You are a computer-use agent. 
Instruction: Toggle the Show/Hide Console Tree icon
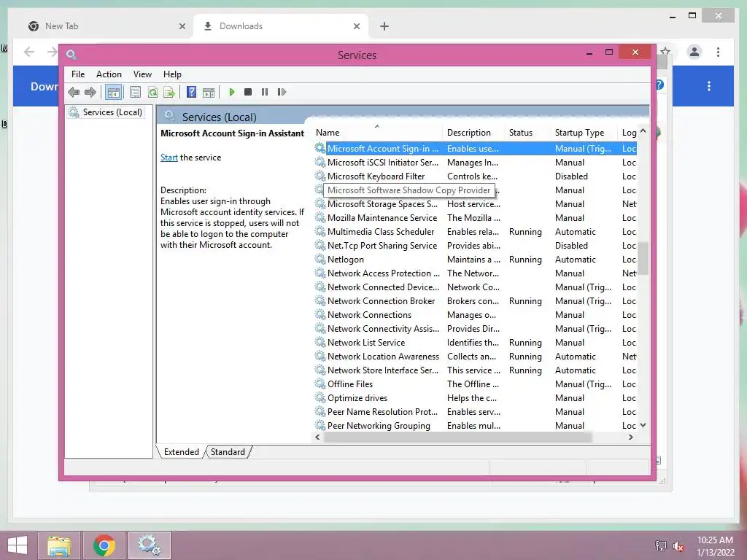click(x=113, y=93)
